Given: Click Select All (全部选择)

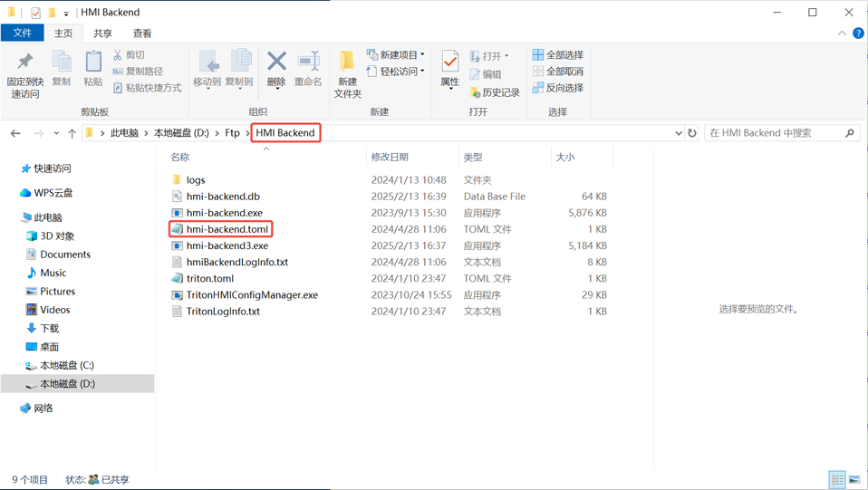Looking at the screenshot, I should pos(558,55).
